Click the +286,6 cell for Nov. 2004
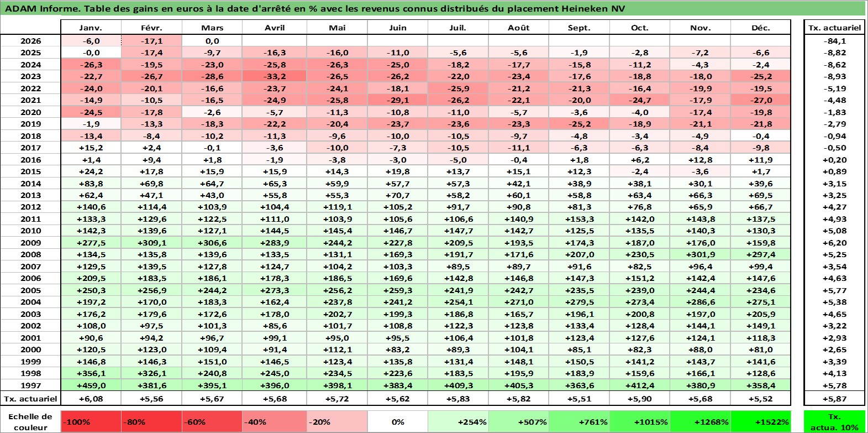 700,302
